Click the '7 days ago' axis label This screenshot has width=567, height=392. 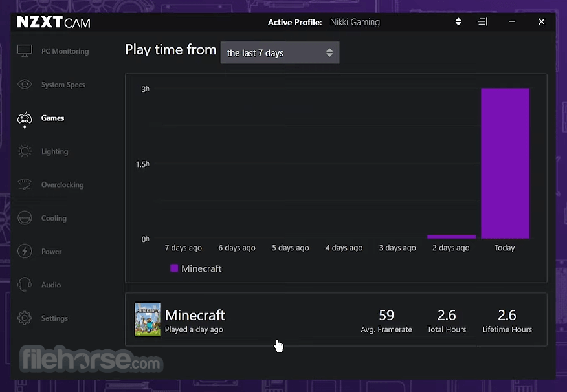click(183, 248)
